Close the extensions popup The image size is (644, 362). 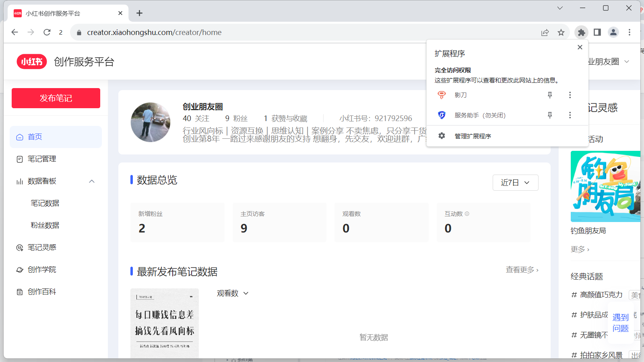point(580,47)
